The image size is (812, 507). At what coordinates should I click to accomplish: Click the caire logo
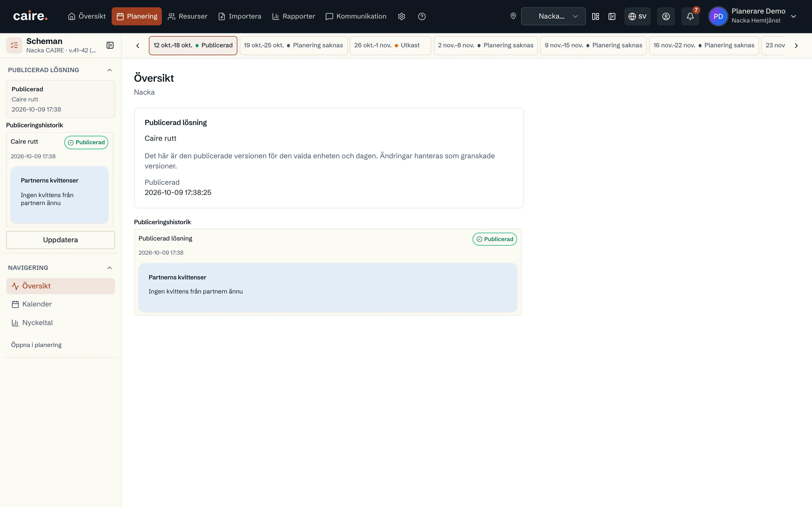(30, 16)
